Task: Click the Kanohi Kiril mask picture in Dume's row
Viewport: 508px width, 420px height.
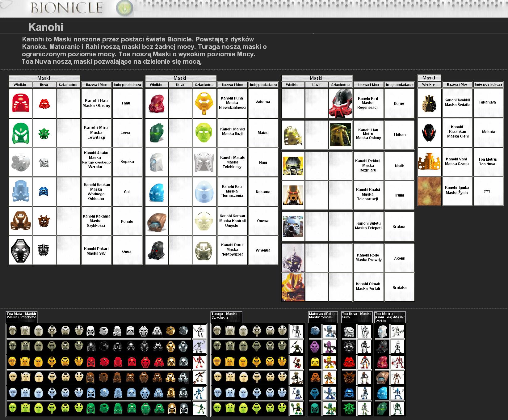Action: [341, 103]
